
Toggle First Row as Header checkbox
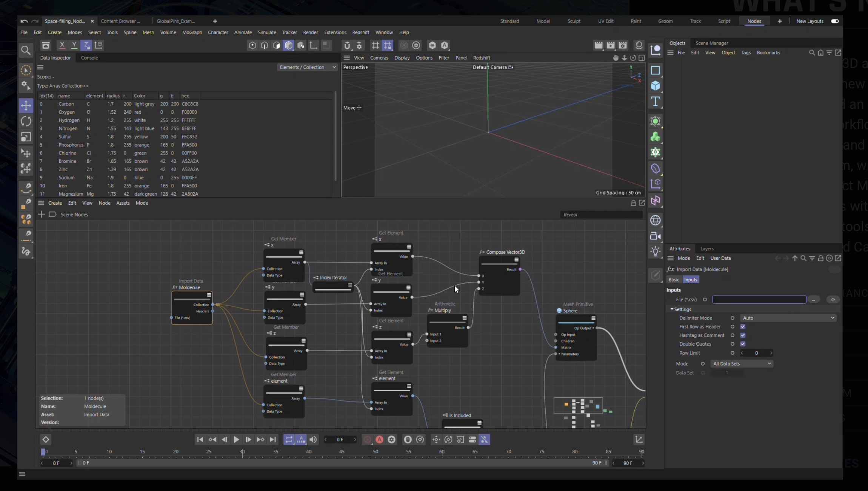(x=743, y=327)
